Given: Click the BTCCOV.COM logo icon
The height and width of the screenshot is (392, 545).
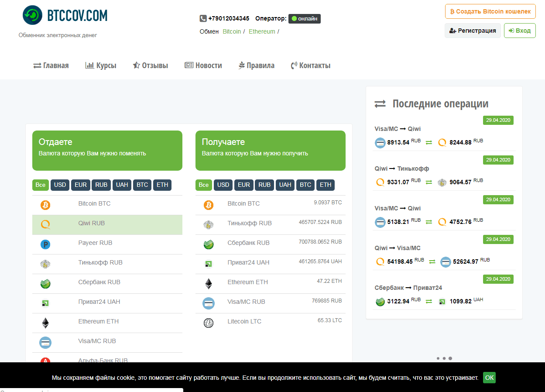Looking at the screenshot, I should pyautogui.click(x=33, y=15).
